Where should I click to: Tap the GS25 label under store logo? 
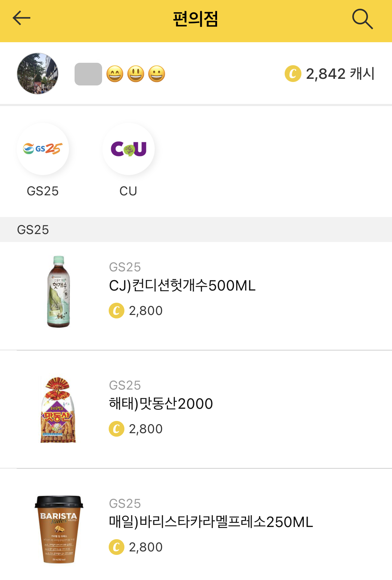(x=43, y=191)
